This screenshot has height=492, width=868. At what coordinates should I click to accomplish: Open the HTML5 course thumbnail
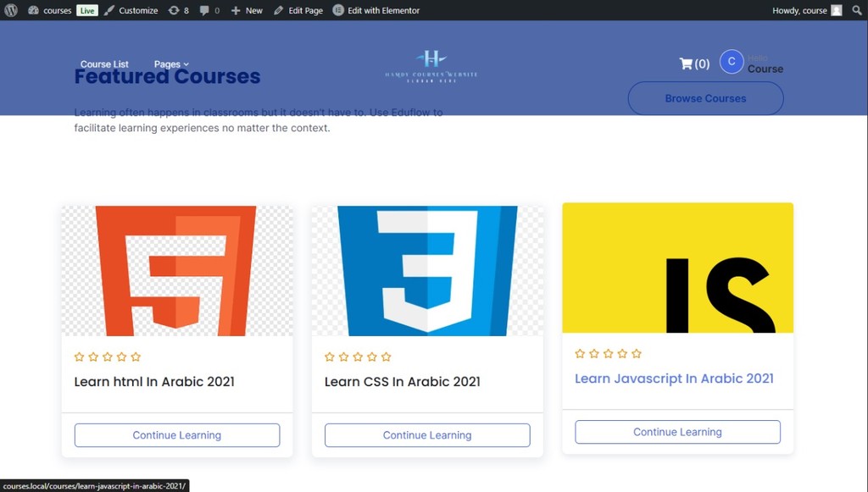[x=177, y=271]
